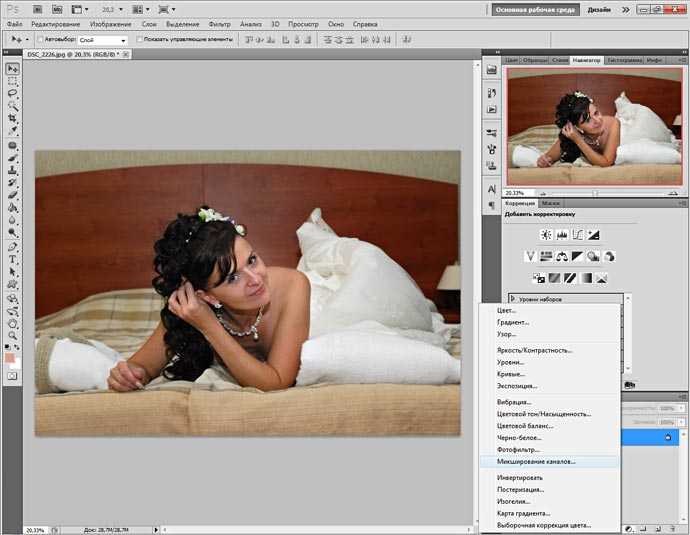Add a Levels adjustment via histogram icon
Viewport: 690px width, 535px height.
click(562, 235)
